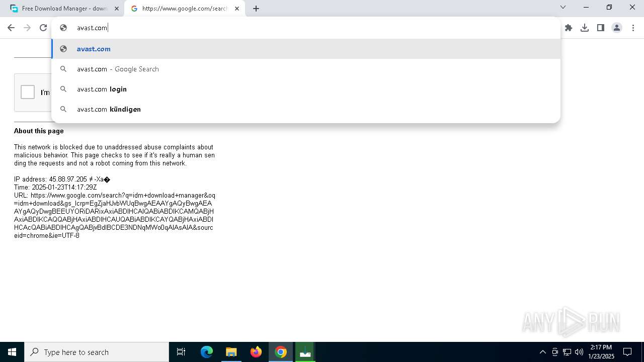Click the taskbar search box
This screenshot has width=644, height=362.
click(97, 352)
